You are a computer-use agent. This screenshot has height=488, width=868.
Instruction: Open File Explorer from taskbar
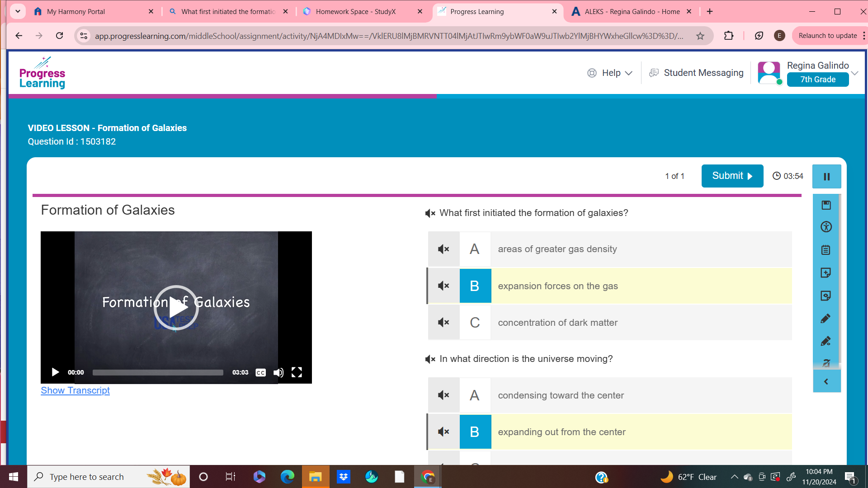(x=315, y=477)
